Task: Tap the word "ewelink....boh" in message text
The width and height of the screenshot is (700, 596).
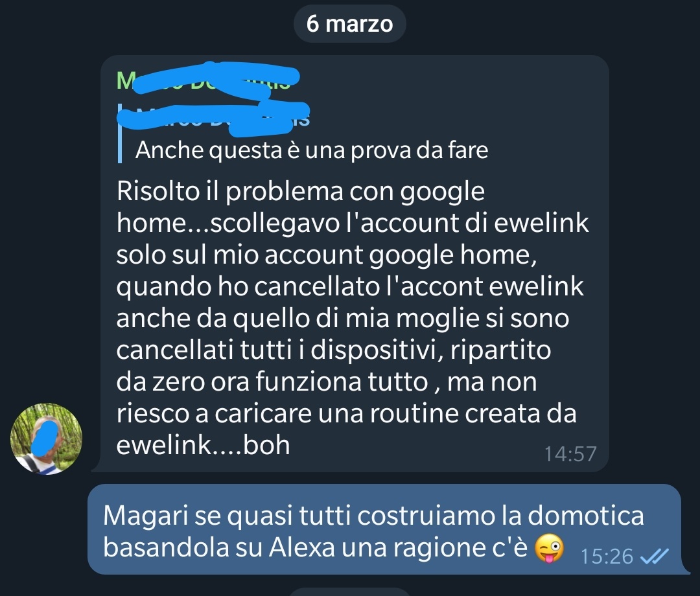Action: click(x=203, y=445)
